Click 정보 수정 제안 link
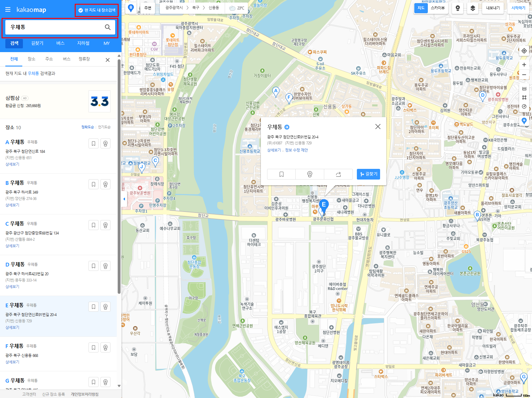Viewport: 532px width, 398px height. point(296,150)
